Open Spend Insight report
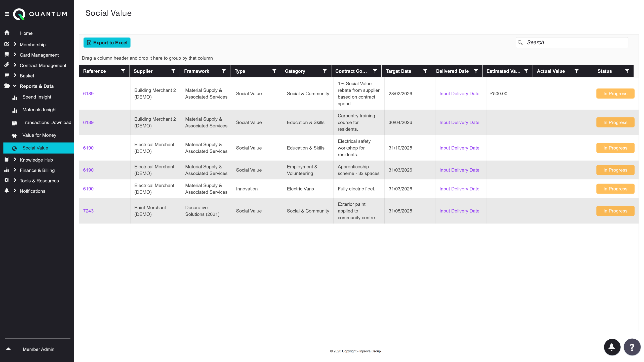 tap(37, 97)
